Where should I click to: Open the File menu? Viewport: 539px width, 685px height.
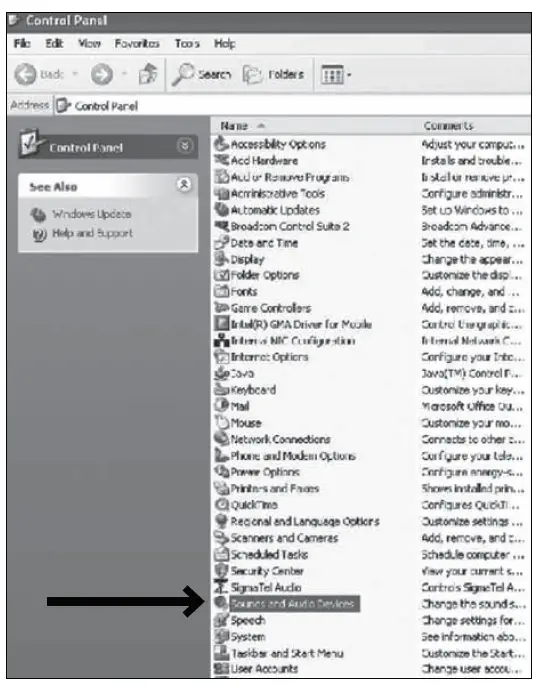pos(22,43)
